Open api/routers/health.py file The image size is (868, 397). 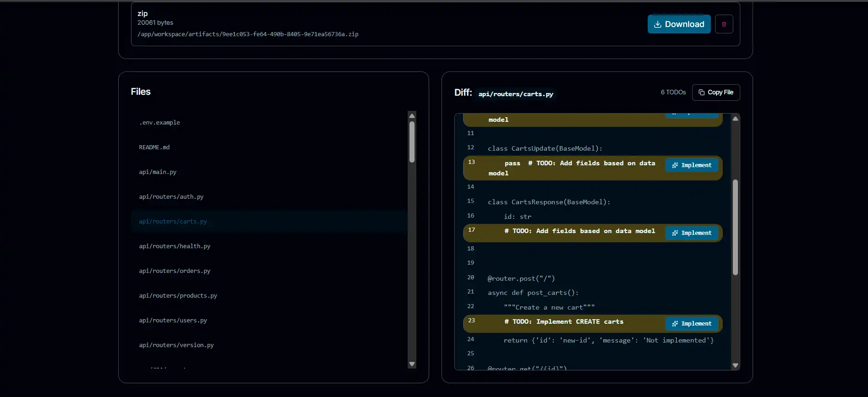(269, 246)
